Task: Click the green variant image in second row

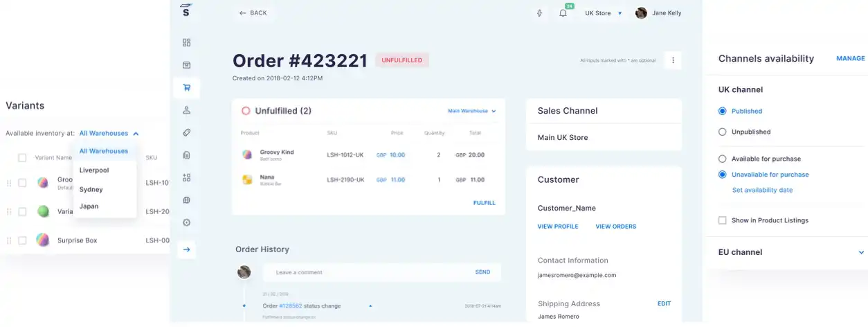Action: click(x=43, y=211)
